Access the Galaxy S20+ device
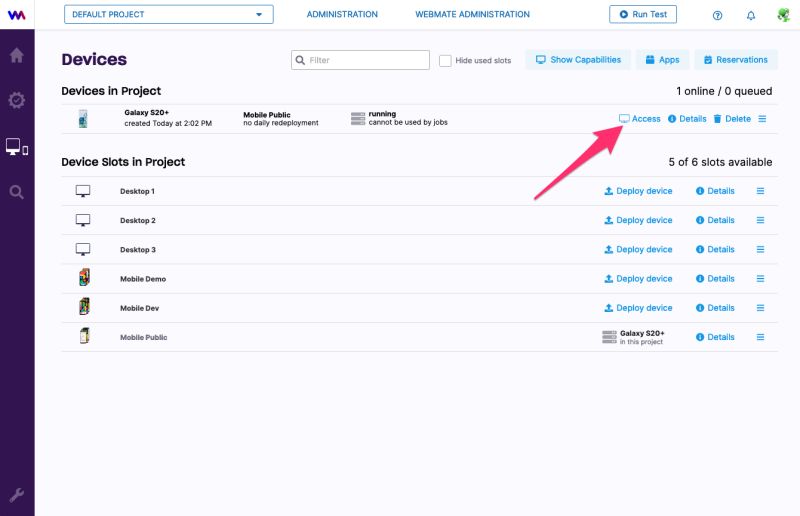The height and width of the screenshot is (516, 800). (x=640, y=119)
